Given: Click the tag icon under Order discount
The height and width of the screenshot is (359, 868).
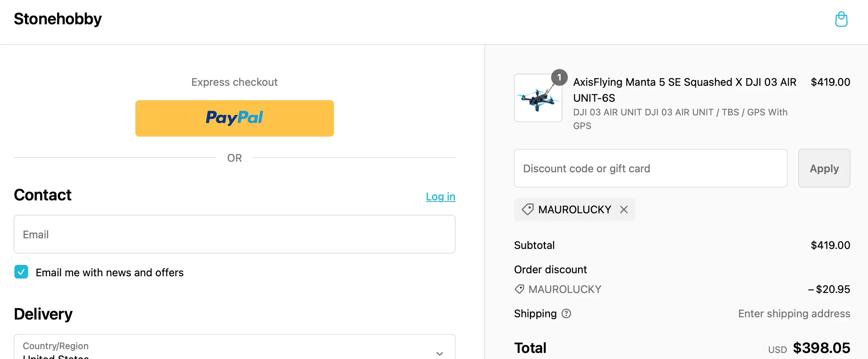Looking at the screenshot, I should [519, 289].
